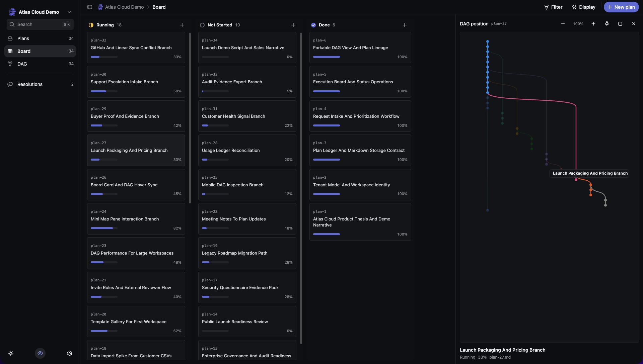Click the Board breadcrumb
The width and height of the screenshot is (643, 364).
pyautogui.click(x=159, y=7)
